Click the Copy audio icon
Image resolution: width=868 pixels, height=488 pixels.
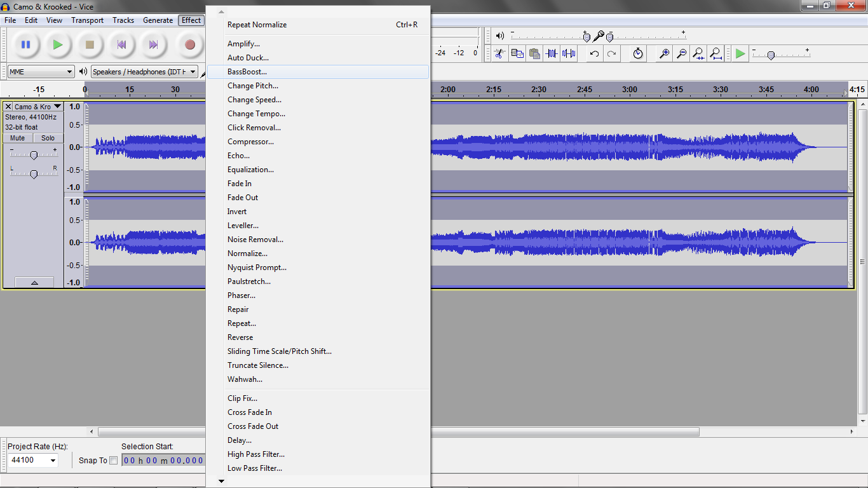(517, 53)
